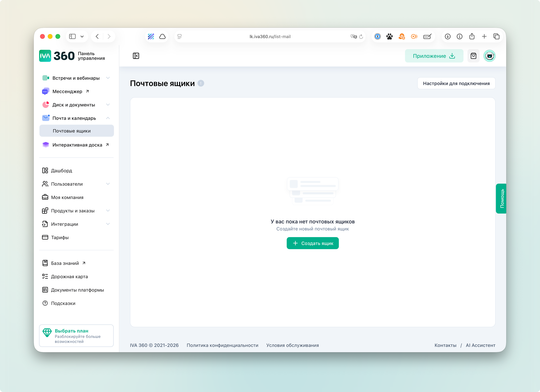This screenshot has width=540, height=392.
Task: Open the shopping bag cart icon
Action: click(473, 56)
